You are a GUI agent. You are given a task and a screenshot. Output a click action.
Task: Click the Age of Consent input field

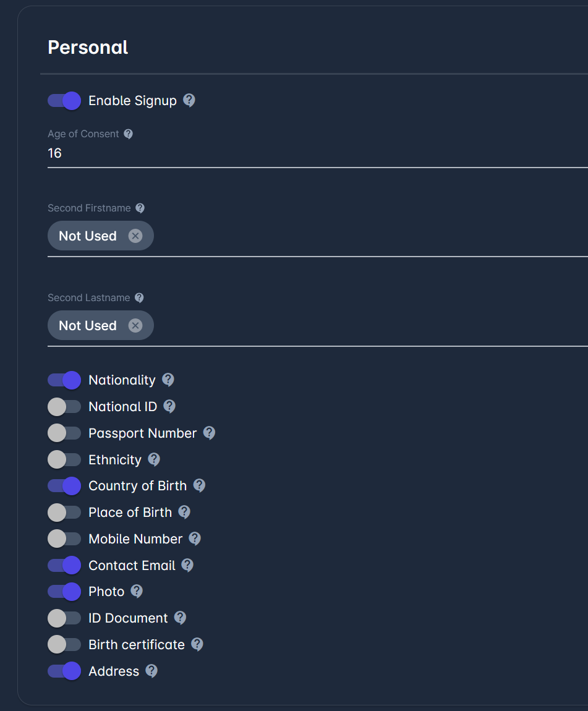point(309,153)
